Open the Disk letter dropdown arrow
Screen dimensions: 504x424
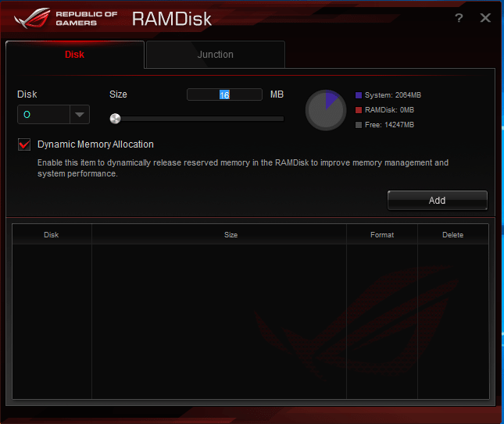click(80, 114)
